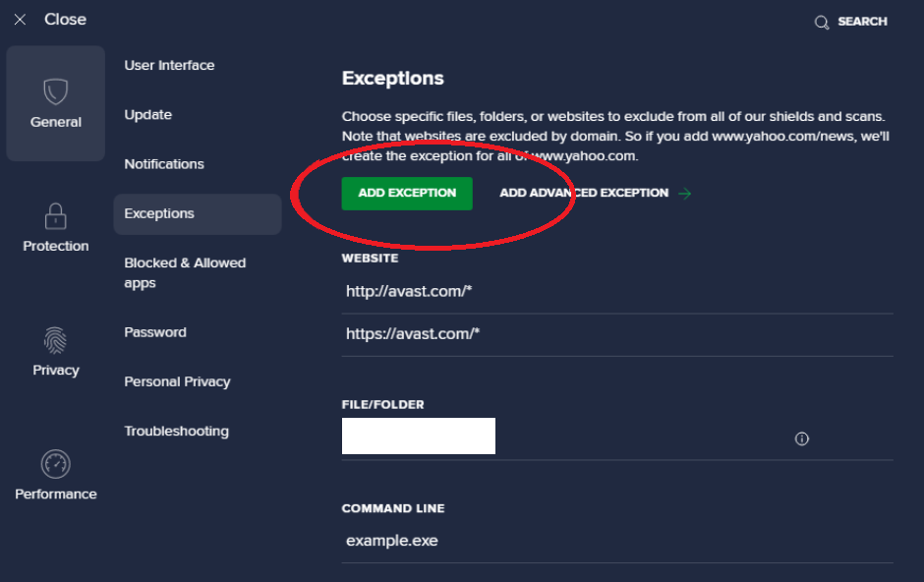The height and width of the screenshot is (582, 924).
Task: Select the http://avast.com/* website exception
Action: click(x=617, y=292)
